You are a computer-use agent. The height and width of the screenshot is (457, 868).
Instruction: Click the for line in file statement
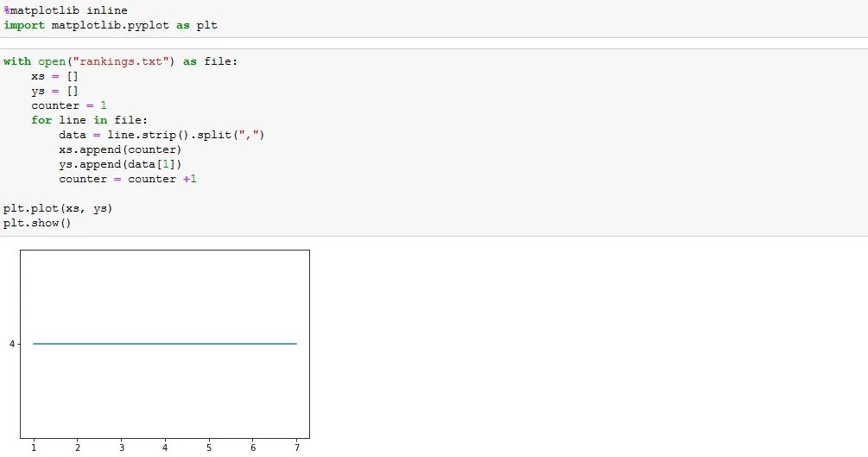tap(89, 120)
